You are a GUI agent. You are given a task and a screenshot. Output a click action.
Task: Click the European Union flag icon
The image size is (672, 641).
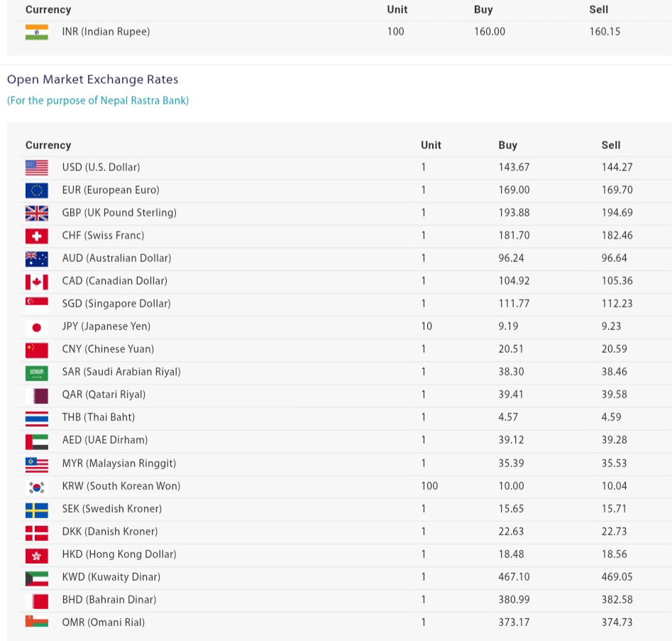[37, 190]
